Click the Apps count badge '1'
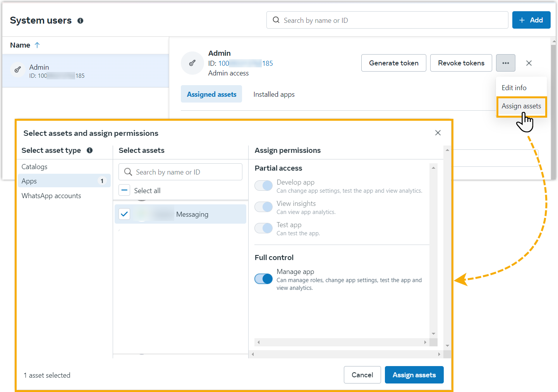Screen dimensions: 558x392 click(102, 181)
